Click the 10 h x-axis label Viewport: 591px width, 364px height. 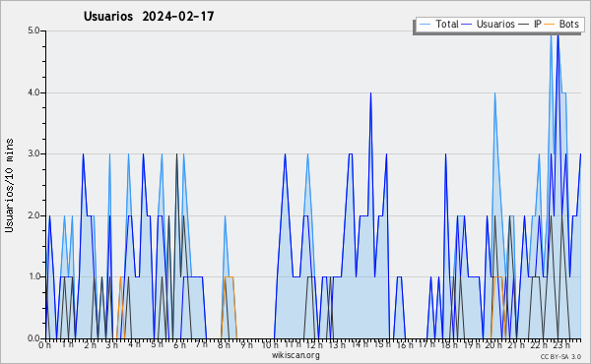tap(270, 344)
